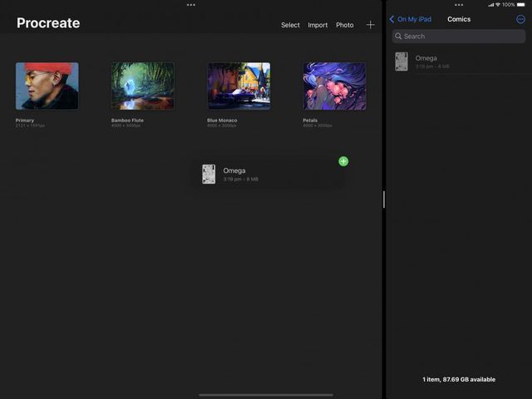
Task: Open the Primary artwork thumbnail
Action: click(x=47, y=86)
